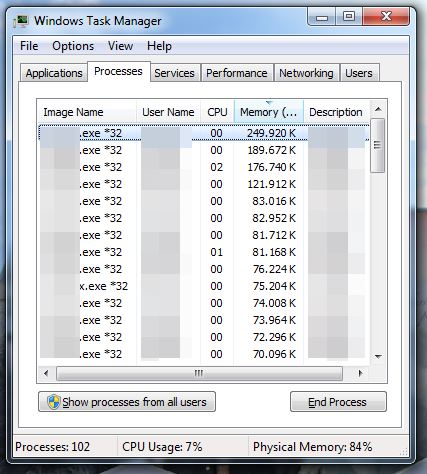
Task: Open the View menu
Action: coord(120,46)
